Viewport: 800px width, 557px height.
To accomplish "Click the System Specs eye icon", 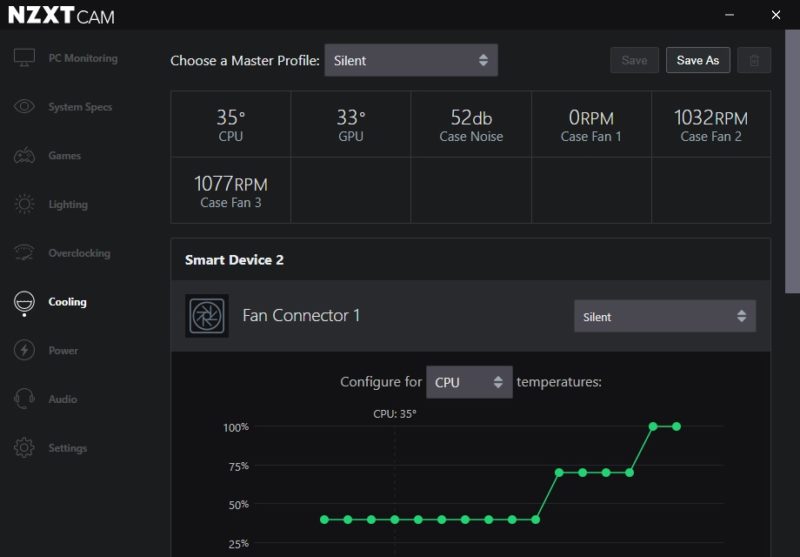I will [x=24, y=107].
